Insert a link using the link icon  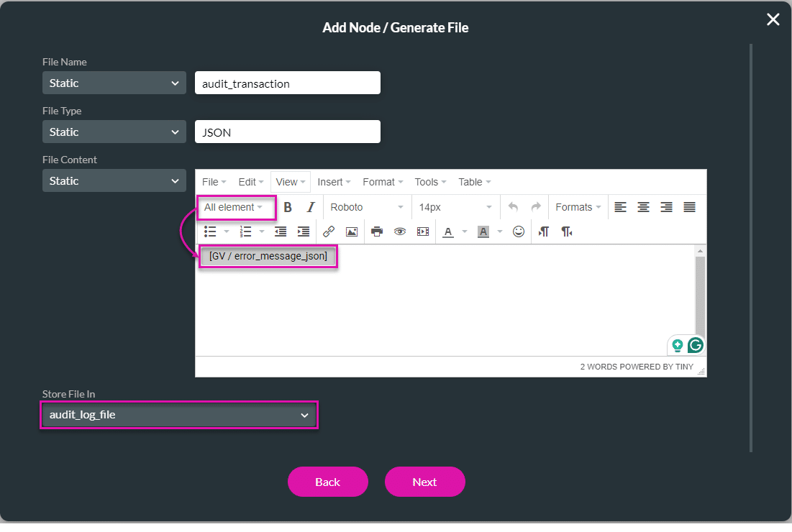(x=329, y=231)
